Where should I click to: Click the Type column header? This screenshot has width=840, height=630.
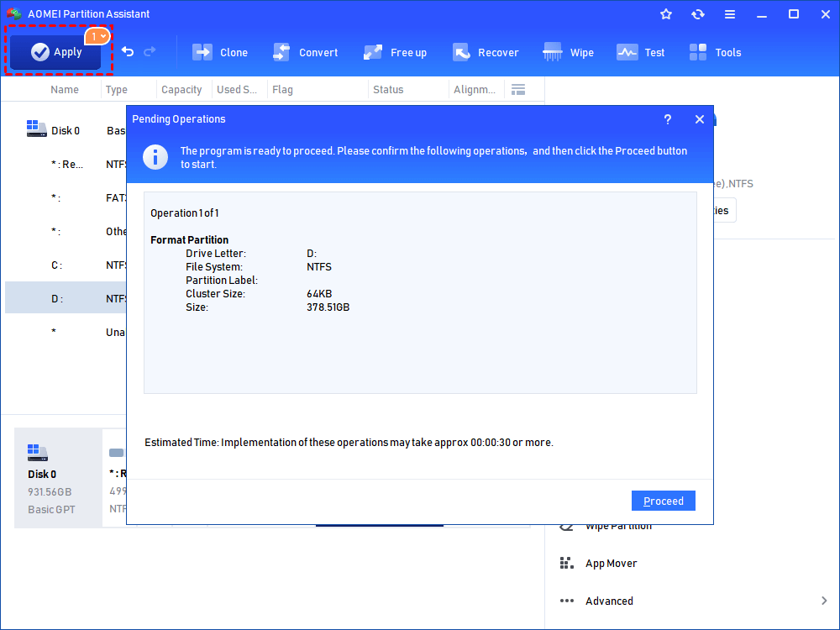click(x=116, y=90)
